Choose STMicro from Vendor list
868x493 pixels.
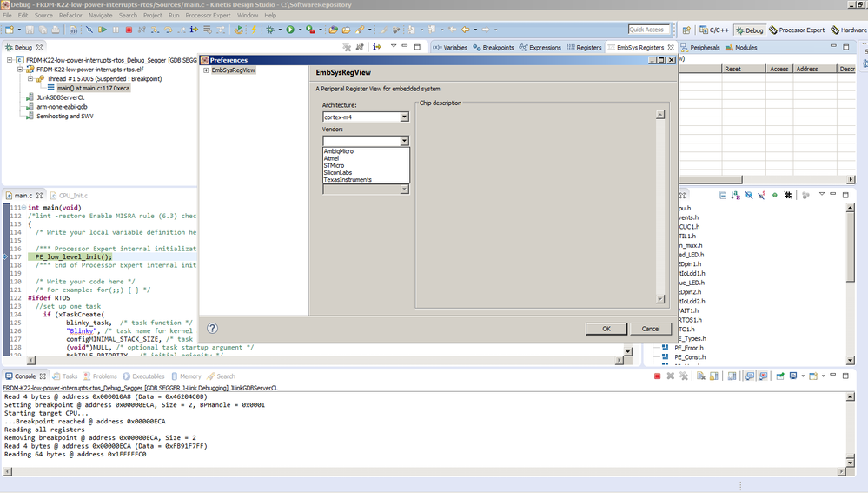click(334, 165)
